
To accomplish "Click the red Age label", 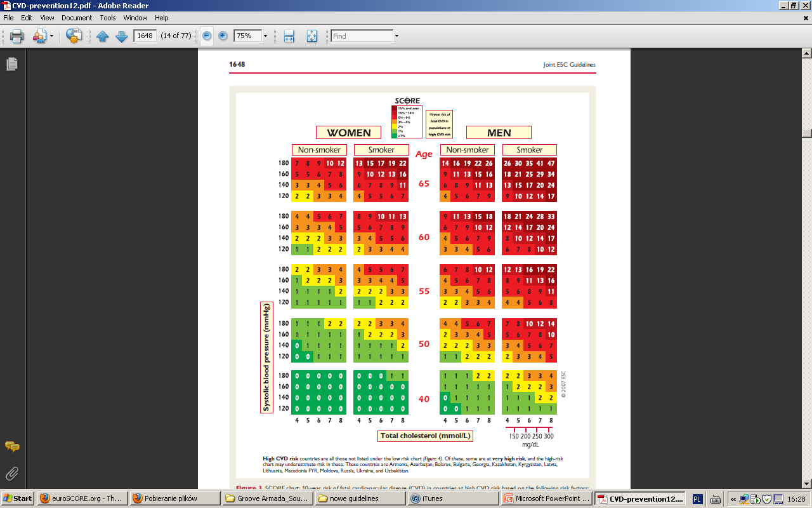I will coord(424,154).
